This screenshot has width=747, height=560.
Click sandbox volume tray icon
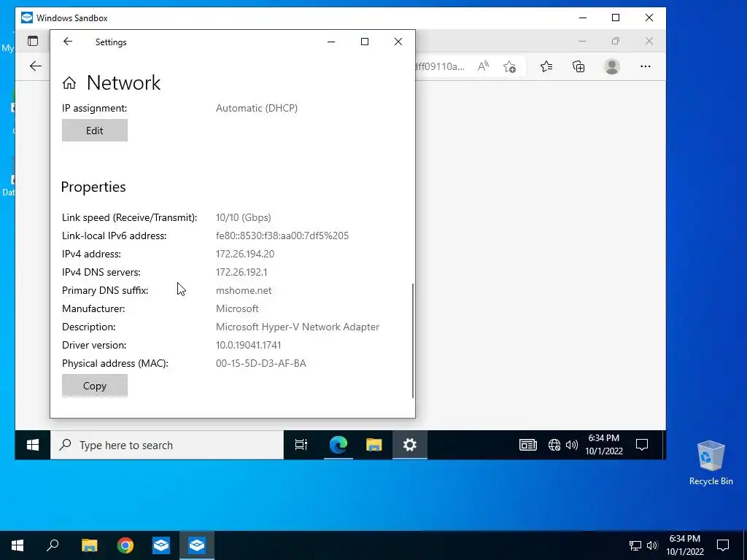point(572,445)
